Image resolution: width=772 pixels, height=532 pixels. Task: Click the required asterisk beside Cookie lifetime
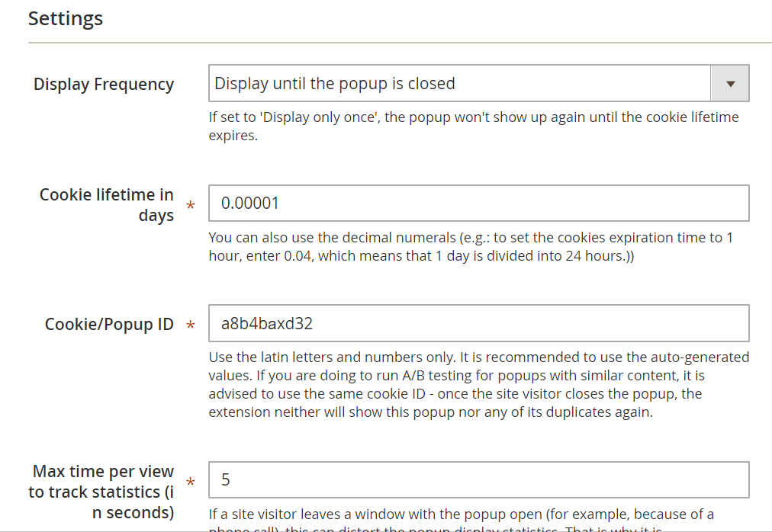point(191,207)
